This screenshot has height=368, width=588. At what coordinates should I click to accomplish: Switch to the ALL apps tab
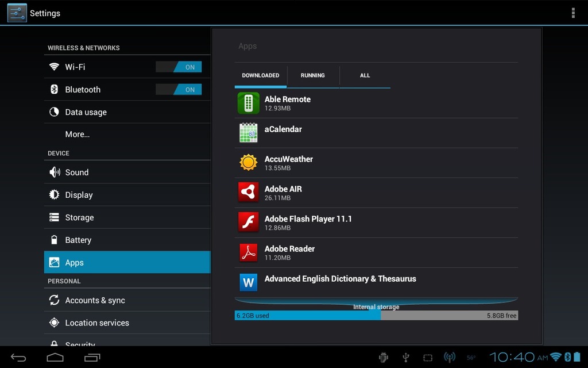[x=365, y=76]
